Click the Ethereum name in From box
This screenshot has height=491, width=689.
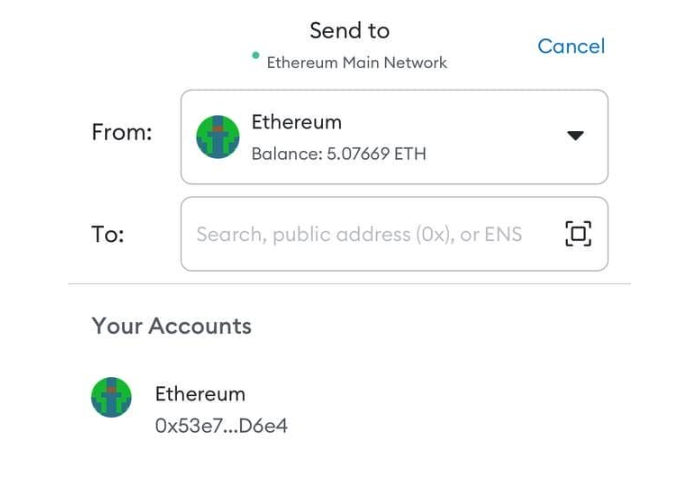click(296, 122)
